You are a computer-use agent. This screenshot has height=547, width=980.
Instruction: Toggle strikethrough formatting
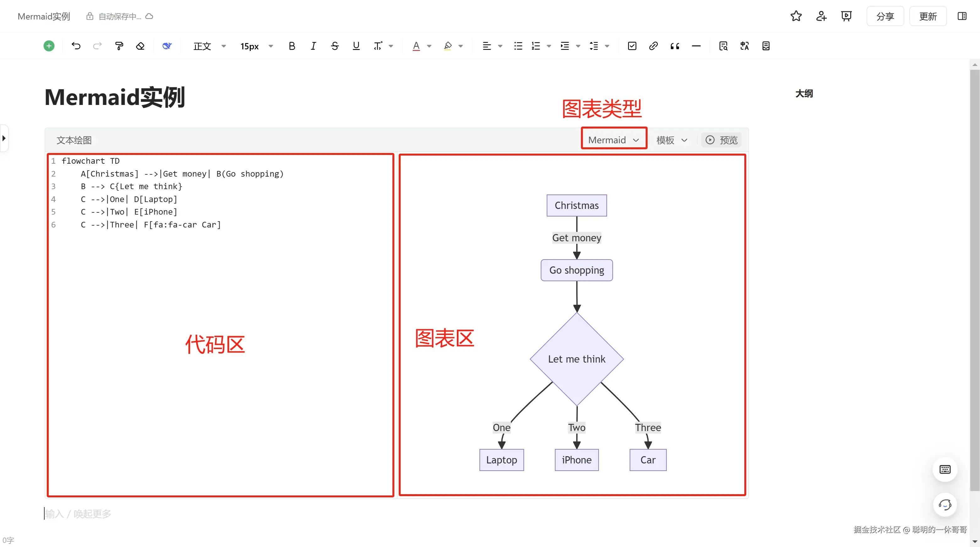point(335,46)
